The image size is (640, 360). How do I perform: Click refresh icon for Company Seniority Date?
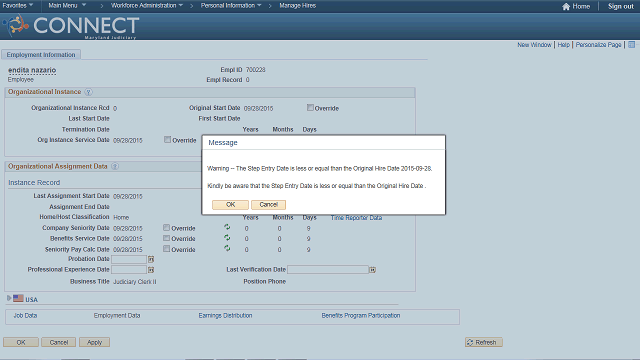(x=227, y=227)
